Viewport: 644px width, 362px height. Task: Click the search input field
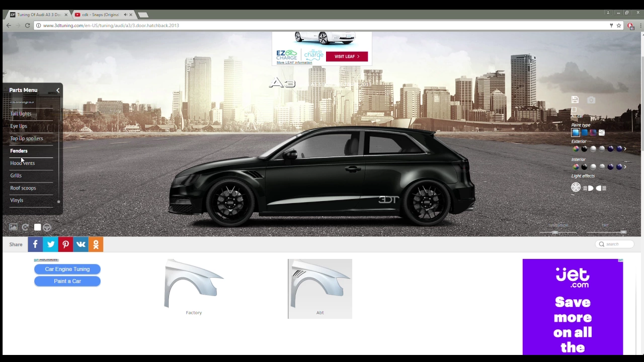click(615, 244)
